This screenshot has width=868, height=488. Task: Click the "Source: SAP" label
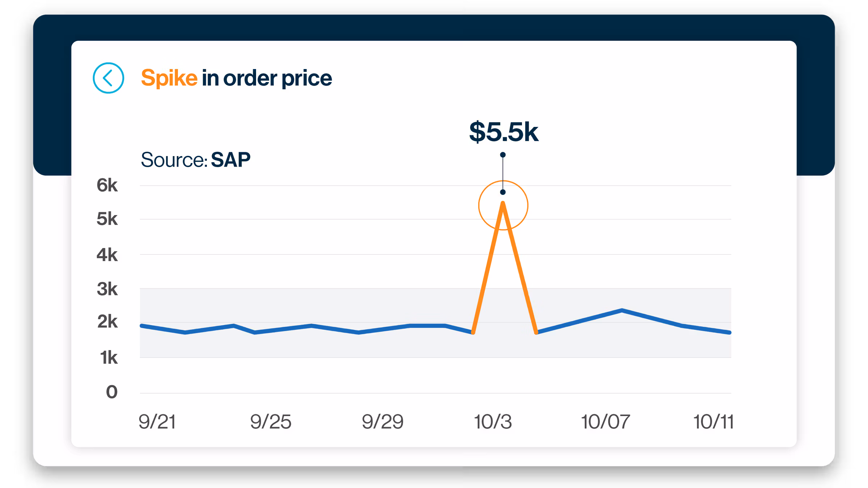(195, 160)
